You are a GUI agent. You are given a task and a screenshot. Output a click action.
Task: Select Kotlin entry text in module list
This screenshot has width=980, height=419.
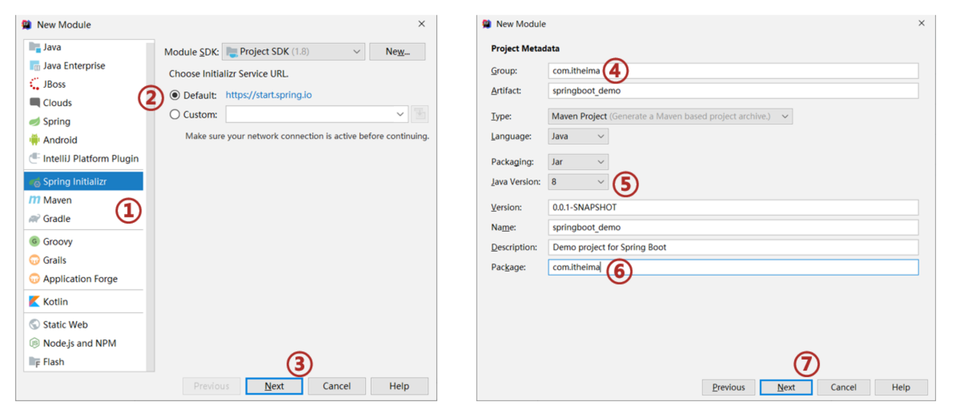click(x=55, y=301)
